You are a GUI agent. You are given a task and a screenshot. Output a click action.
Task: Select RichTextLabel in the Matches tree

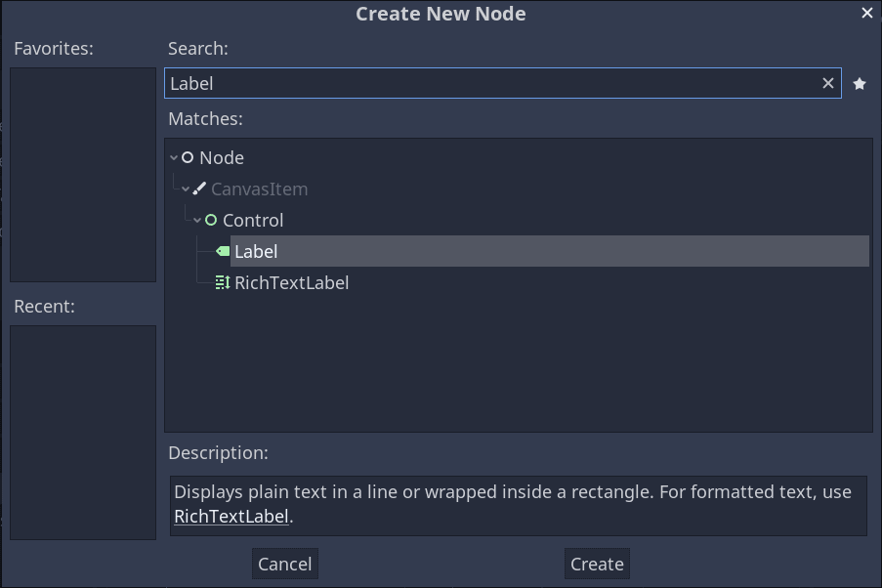tap(291, 282)
